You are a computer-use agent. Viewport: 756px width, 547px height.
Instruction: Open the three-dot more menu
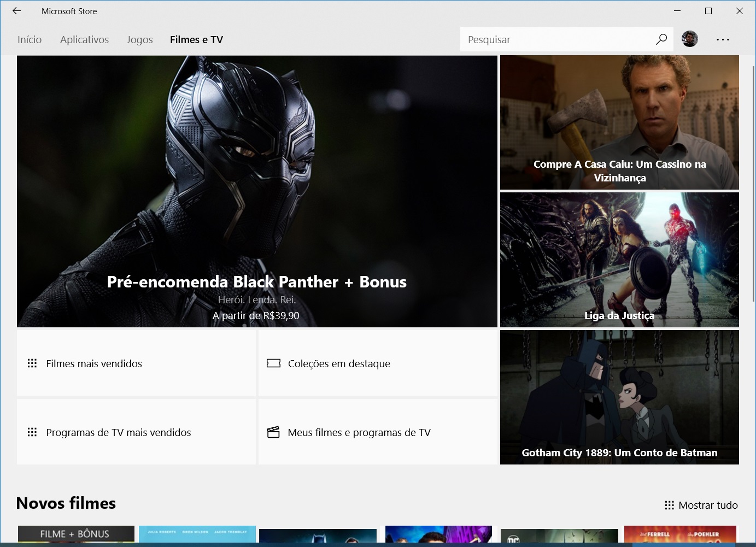tap(723, 39)
